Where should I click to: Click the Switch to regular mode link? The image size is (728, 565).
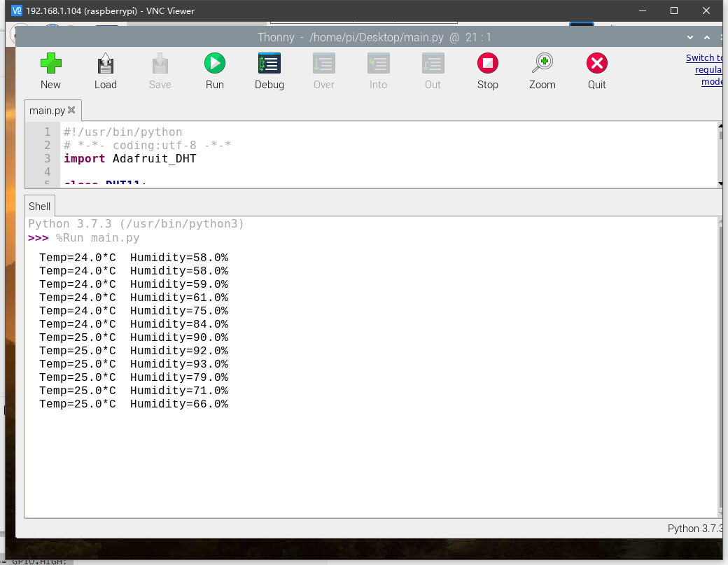pyautogui.click(x=704, y=69)
